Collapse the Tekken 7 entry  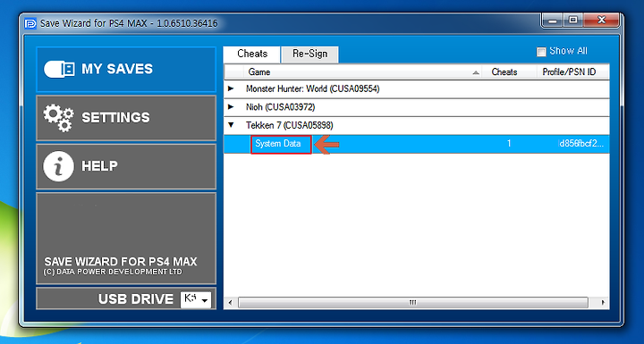(231, 125)
